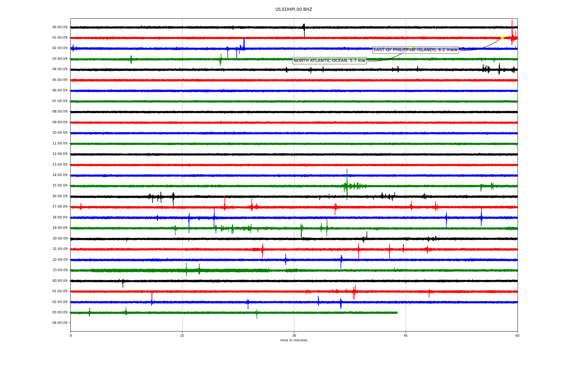Click the x-axis tick label 45
The width and height of the screenshot is (588, 368).
click(x=406, y=335)
